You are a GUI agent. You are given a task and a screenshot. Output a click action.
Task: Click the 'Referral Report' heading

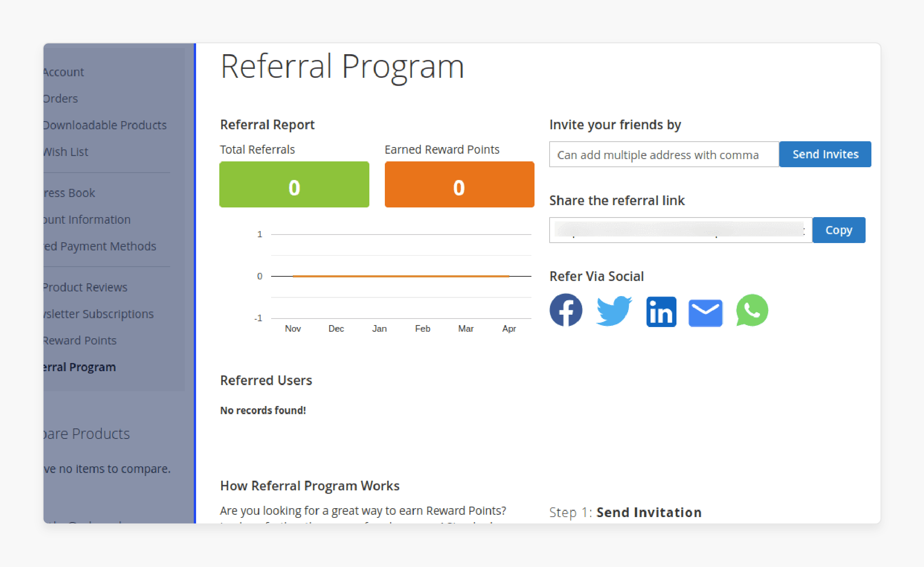267,125
